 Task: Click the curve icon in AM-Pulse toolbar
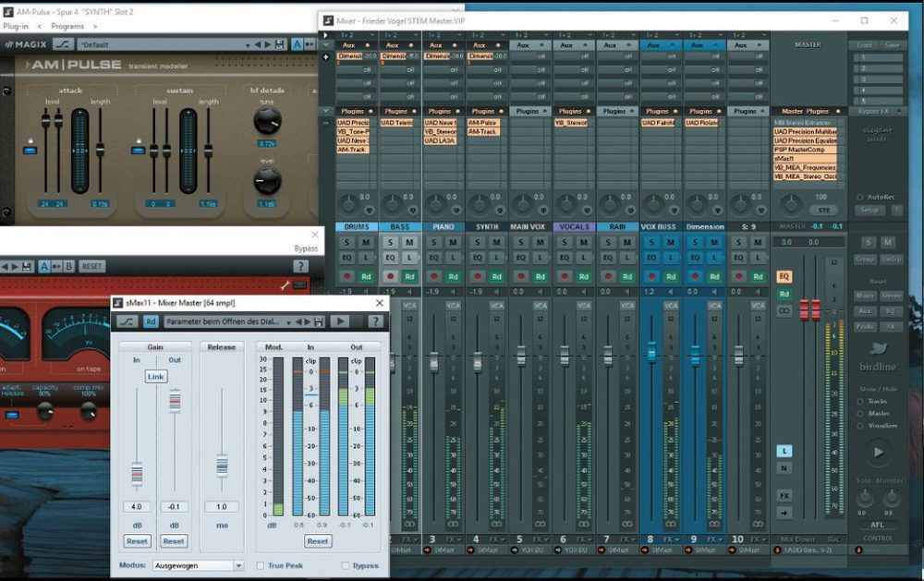pyautogui.click(x=63, y=44)
